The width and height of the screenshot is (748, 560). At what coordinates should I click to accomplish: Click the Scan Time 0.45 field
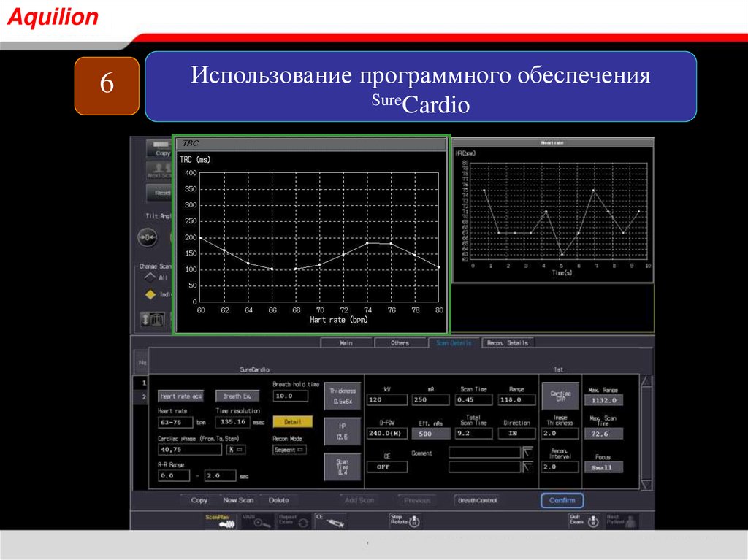coord(473,399)
